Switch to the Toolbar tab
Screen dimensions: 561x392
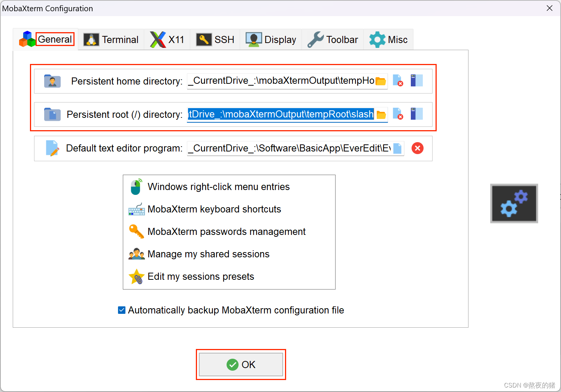(x=333, y=39)
